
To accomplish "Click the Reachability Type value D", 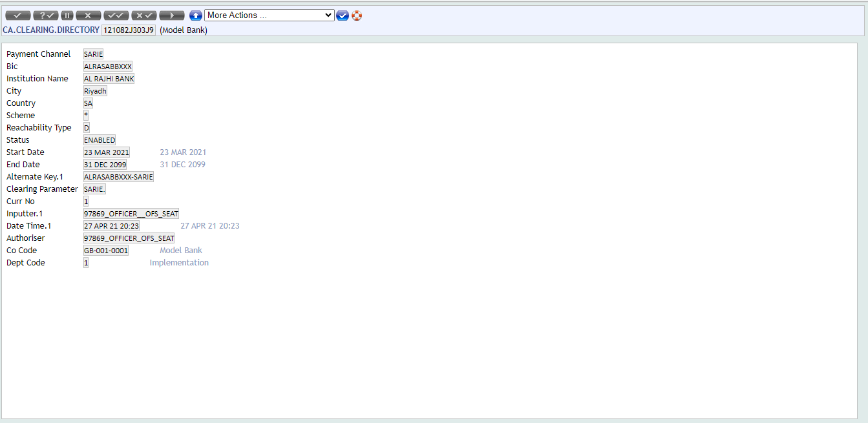I will (87, 128).
